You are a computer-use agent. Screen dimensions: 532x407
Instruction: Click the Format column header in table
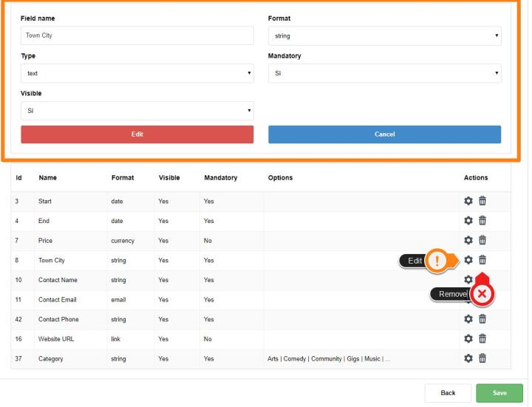pyautogui.click(x=123, y=178)
